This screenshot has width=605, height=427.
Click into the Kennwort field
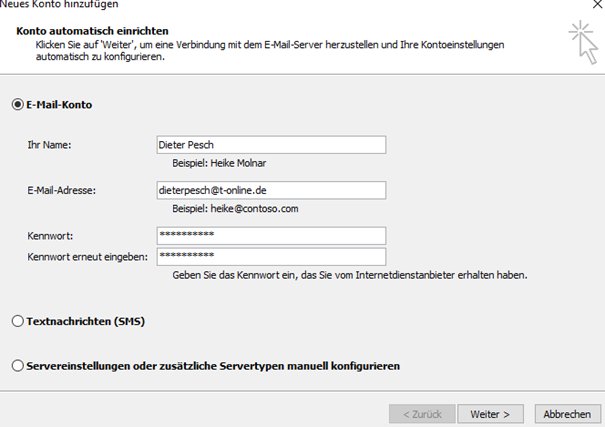click(x=271, y=235)
